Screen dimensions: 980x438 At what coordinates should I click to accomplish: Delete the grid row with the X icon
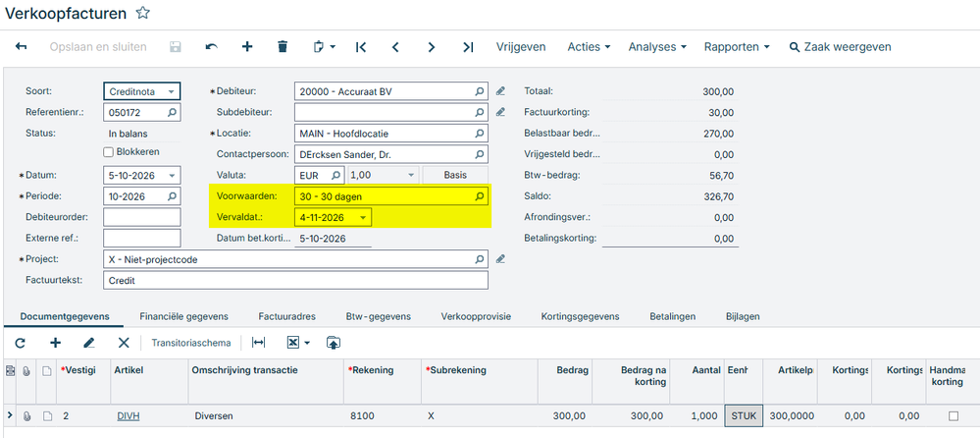tap(124, 343)
